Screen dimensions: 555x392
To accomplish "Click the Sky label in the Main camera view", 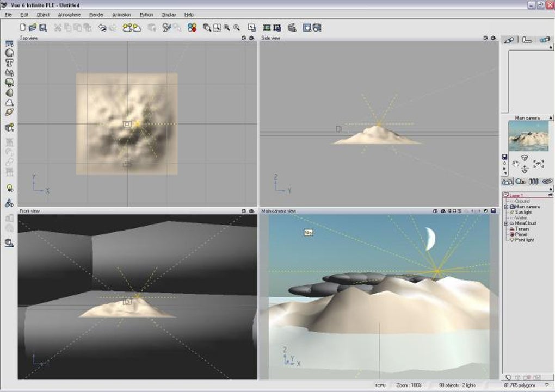I will pos(308,232).
